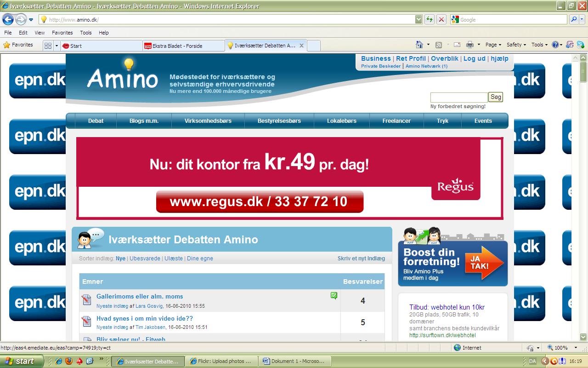Screen dimensions: 588x368
Task: Click the Read Mail envelope icon
Action: 457,45
